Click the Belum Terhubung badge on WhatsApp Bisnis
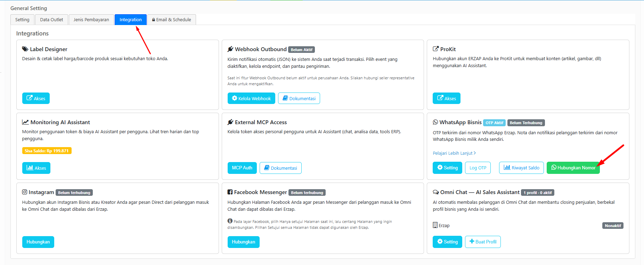Screen dimensions: 644x265 tap(526, 123)
